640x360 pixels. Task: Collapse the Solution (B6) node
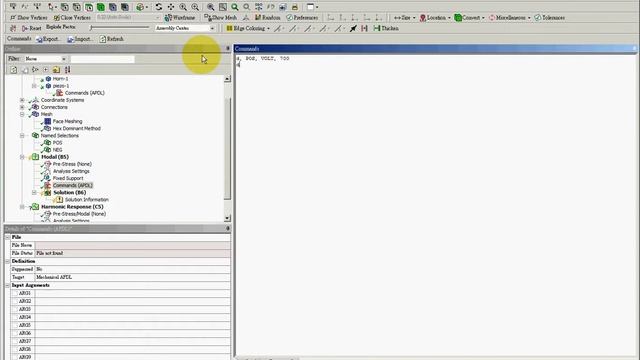(x=34, y=192)
